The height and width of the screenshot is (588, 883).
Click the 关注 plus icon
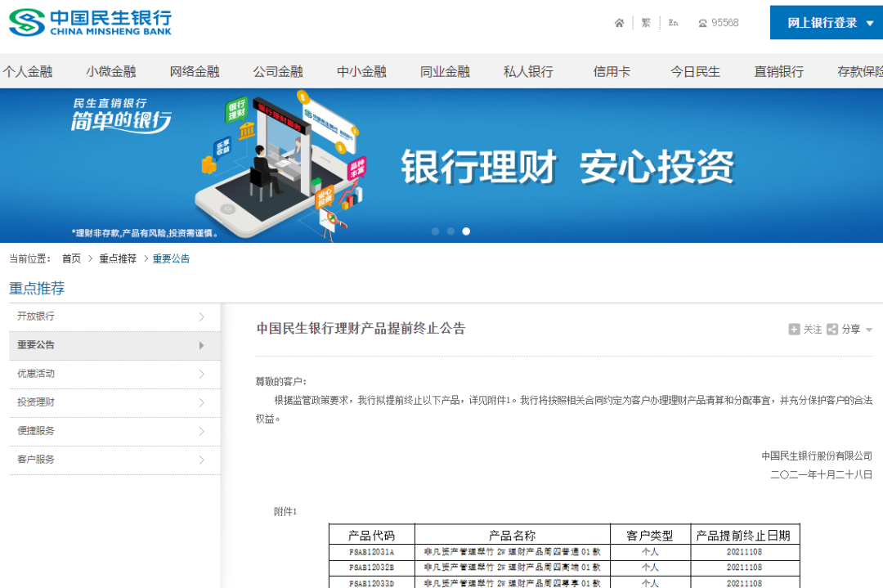[x=794, y=330]
